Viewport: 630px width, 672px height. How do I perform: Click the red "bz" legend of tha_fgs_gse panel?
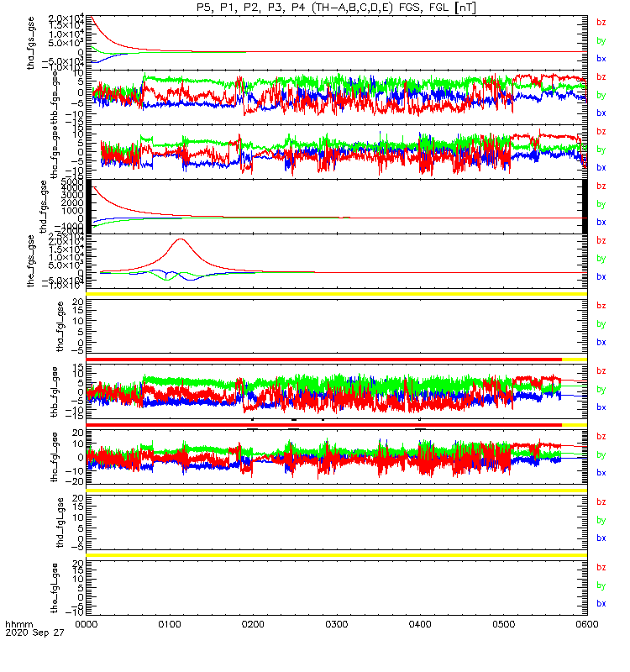[601, 23]
